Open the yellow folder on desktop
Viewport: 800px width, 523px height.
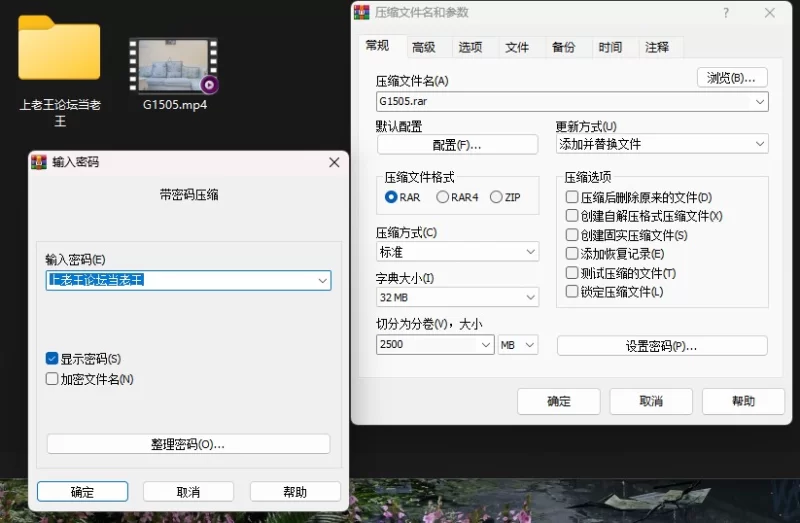coord(59,50)
